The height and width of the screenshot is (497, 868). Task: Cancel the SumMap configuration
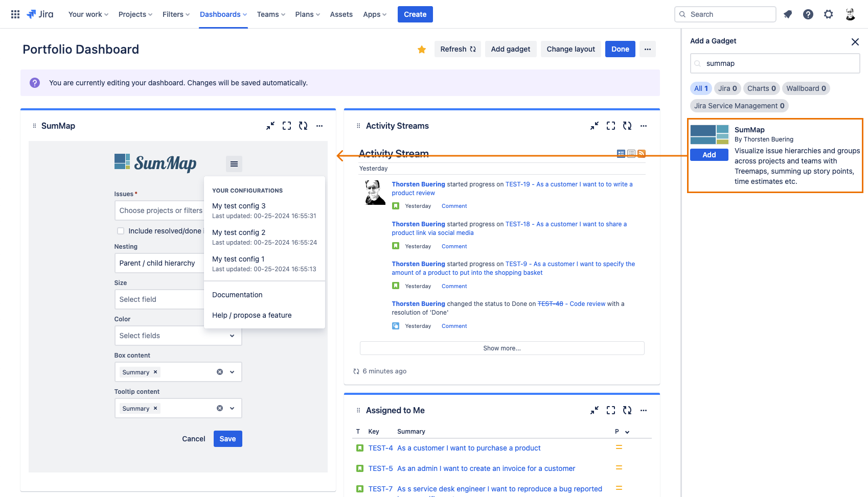[194, 439]
